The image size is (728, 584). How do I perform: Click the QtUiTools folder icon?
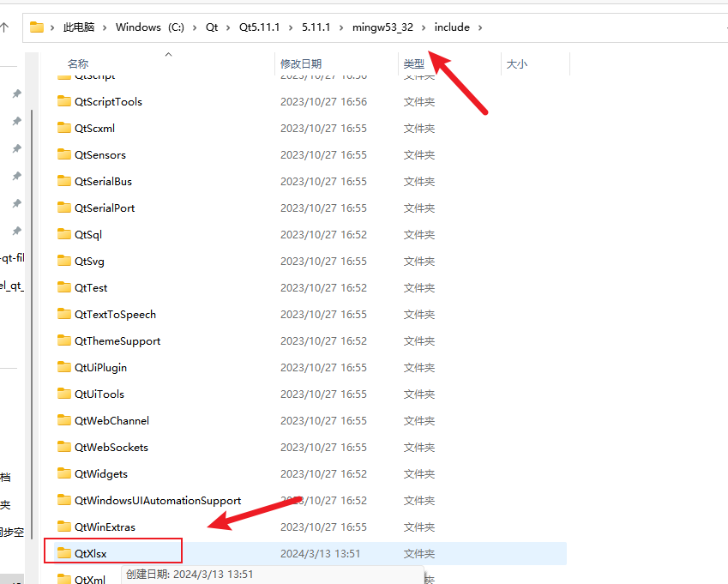point(64,394)
